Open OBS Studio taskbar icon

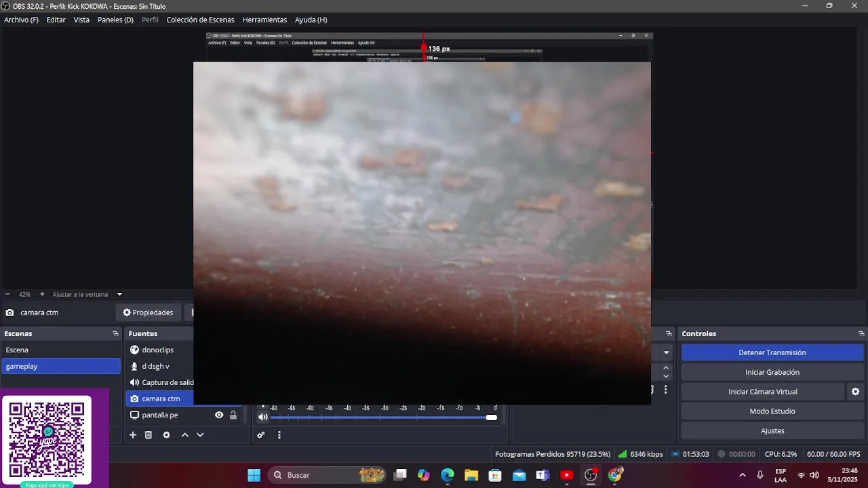click(591, 475)
